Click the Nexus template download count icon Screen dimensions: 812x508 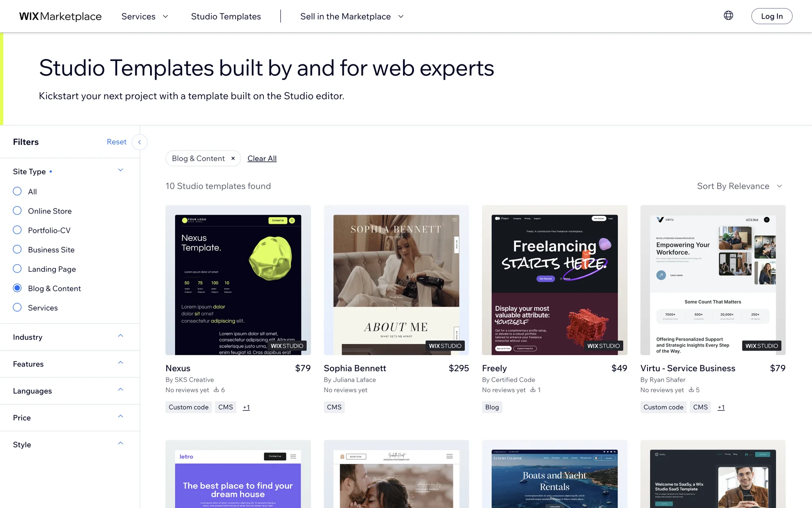pyautogui.click(x=216, y=389)
